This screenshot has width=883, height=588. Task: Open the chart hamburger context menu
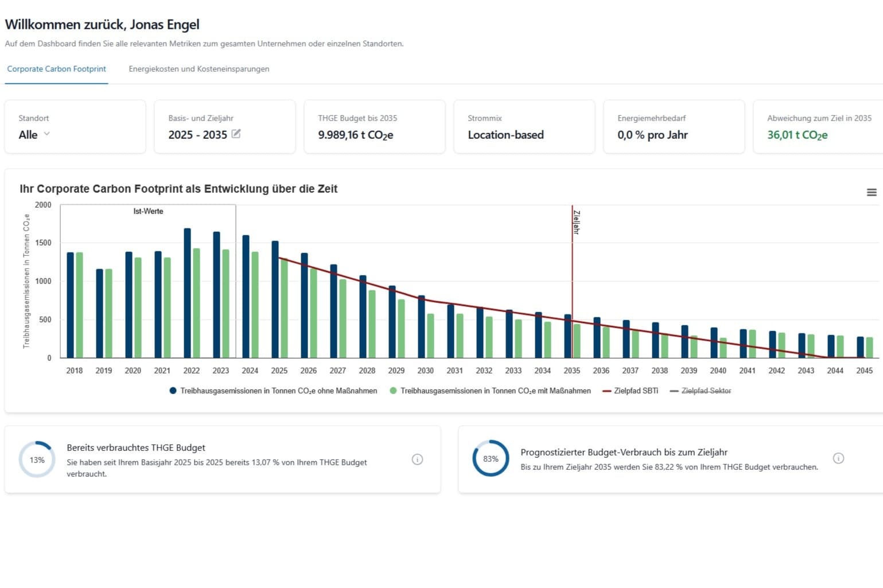pos(871,193)
